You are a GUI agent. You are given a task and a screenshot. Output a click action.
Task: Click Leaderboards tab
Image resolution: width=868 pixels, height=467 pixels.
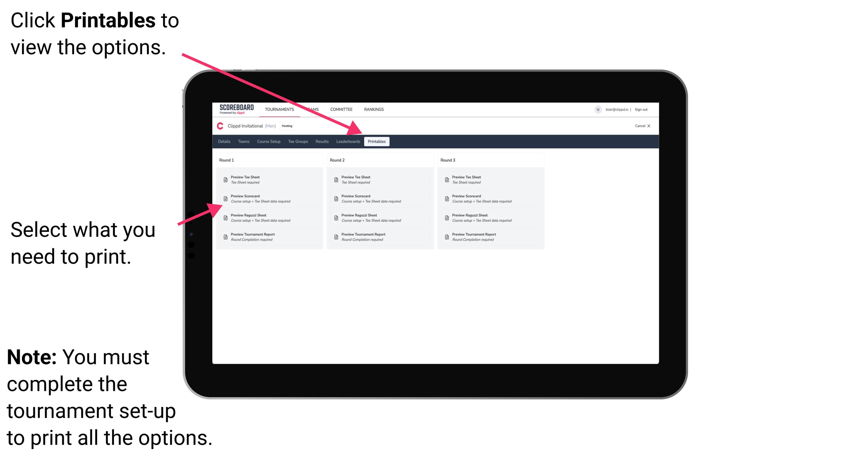(347, 142)
